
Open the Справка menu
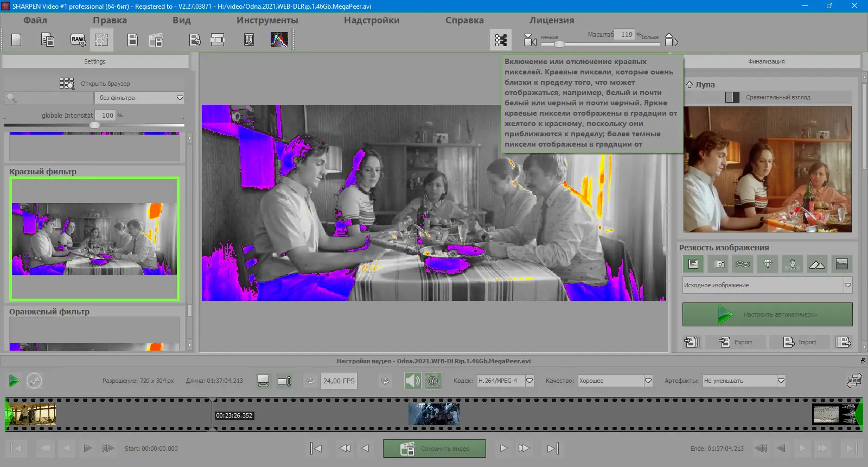[x=464, y=20]
